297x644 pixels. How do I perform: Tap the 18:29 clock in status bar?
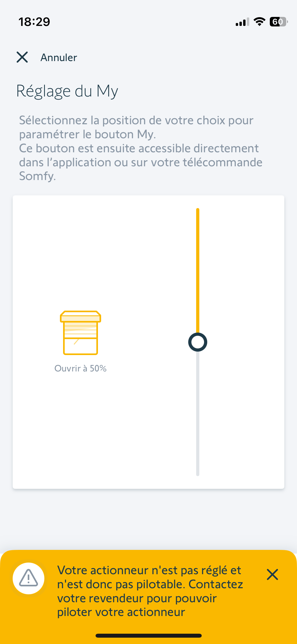34,22
